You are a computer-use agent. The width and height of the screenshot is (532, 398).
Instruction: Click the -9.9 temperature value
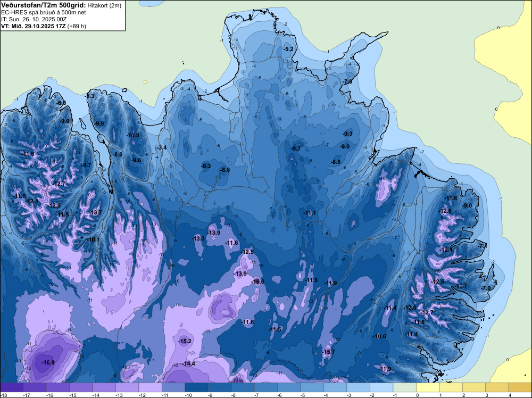[x=99, y=123]
